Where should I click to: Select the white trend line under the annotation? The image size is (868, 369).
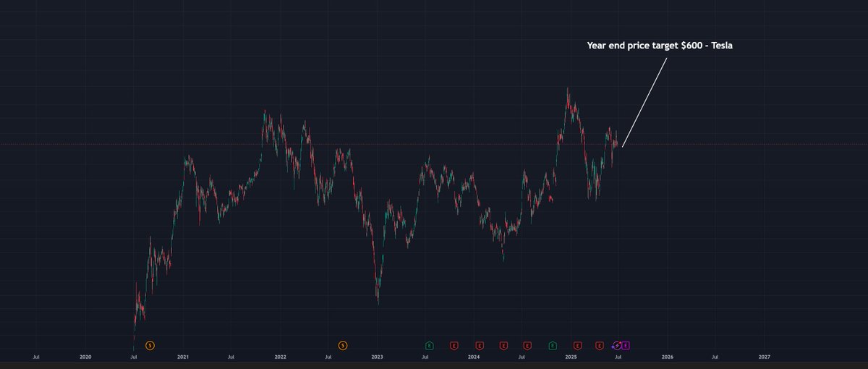pos(644,103)
